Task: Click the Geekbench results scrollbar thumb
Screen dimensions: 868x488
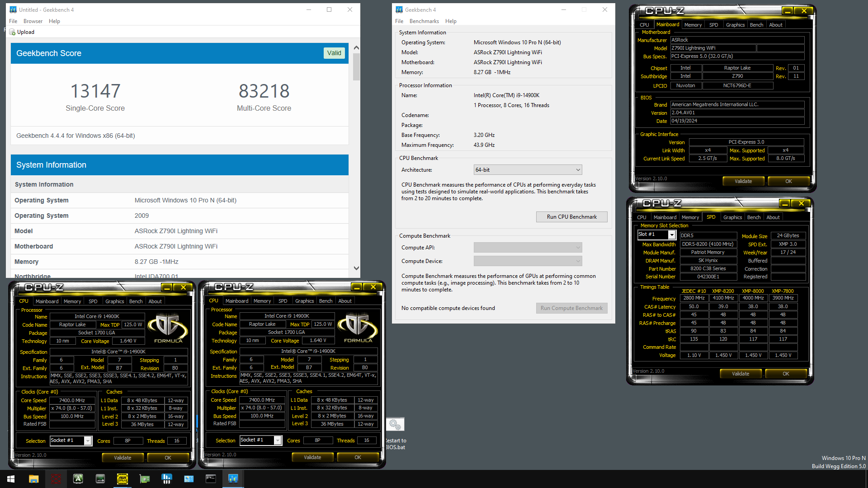Action: pos(356,67)
